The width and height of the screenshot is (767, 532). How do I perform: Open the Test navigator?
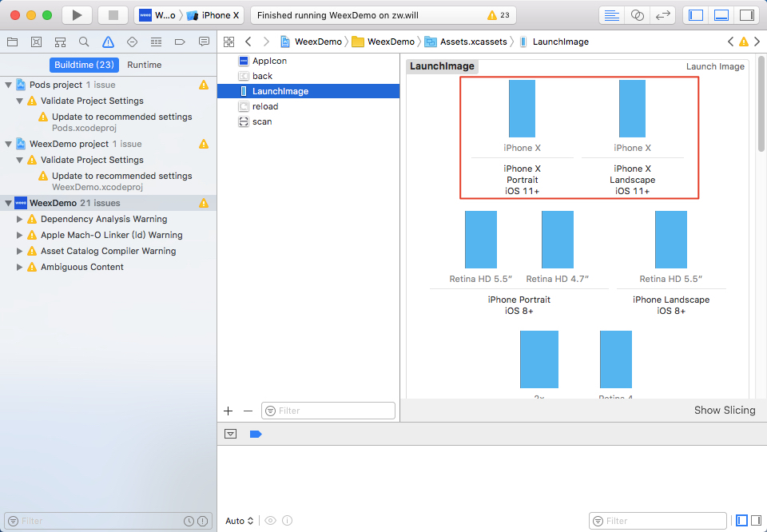coord(132,42)
